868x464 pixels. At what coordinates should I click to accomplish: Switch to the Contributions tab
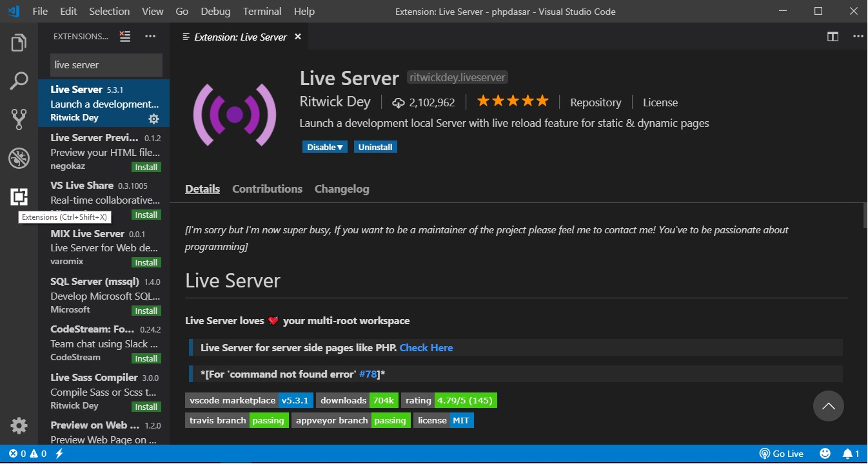pos(267,189)
